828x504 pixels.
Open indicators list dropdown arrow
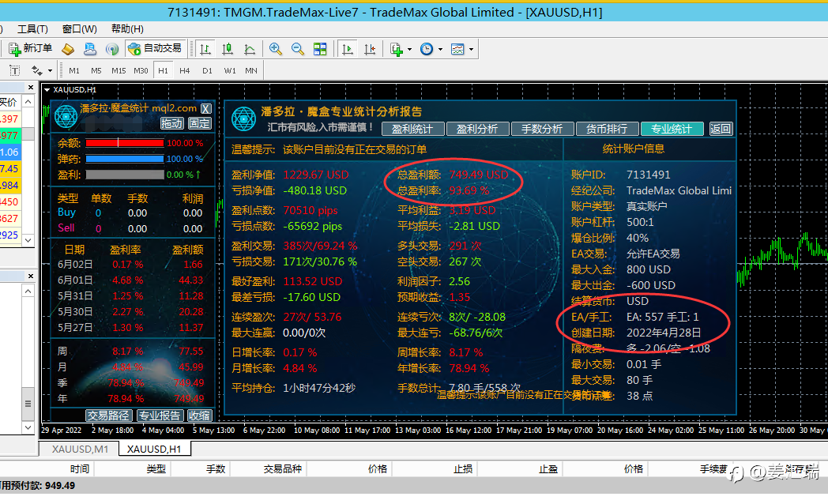point(410,50)
